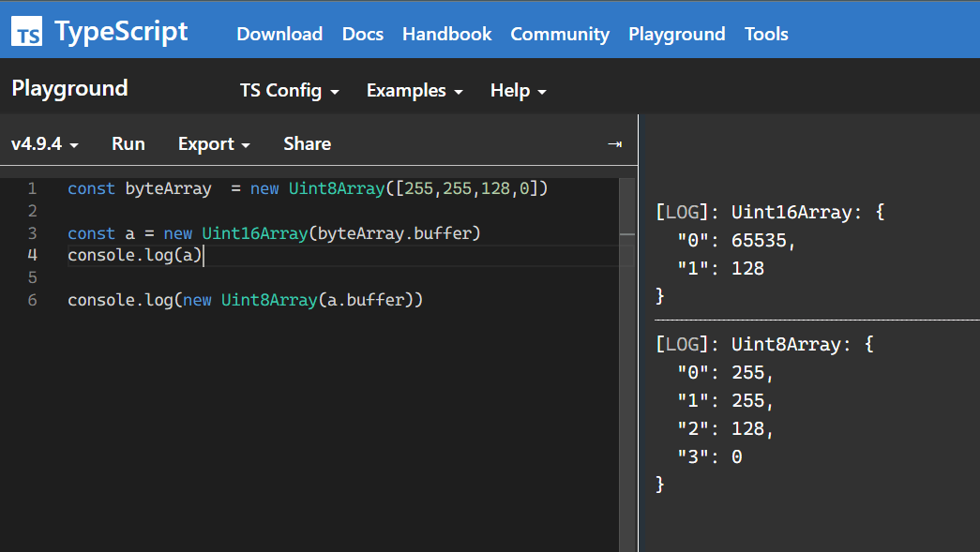Click empty line 5 in the editor

pyautogui.click(x=342, y=277)
